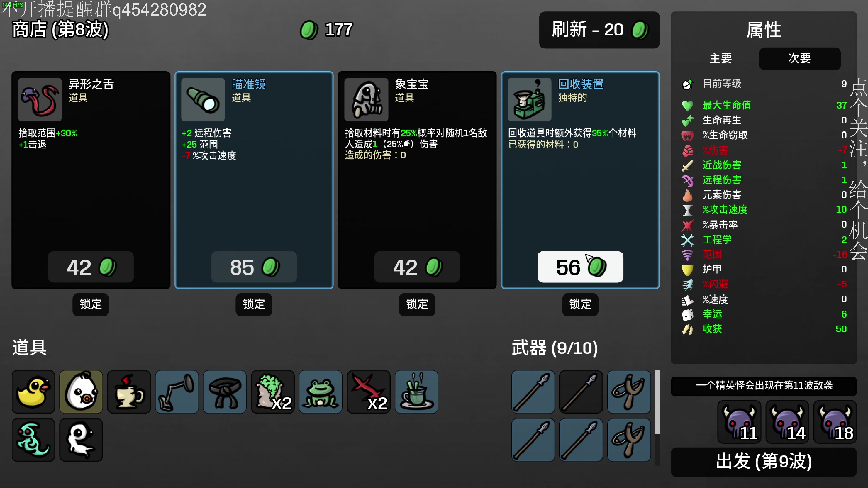Click the 象宝宝 item thumbnail
This screenshot has height=488, width=868.
366,99
